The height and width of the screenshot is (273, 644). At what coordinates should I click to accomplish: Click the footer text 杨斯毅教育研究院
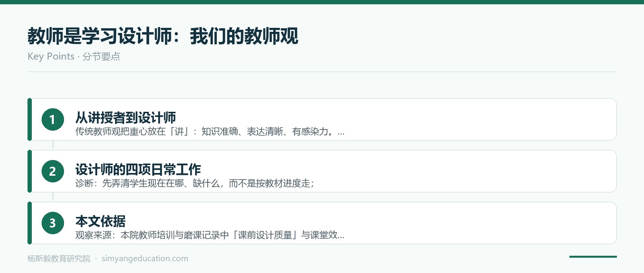[x=59, y=258]
